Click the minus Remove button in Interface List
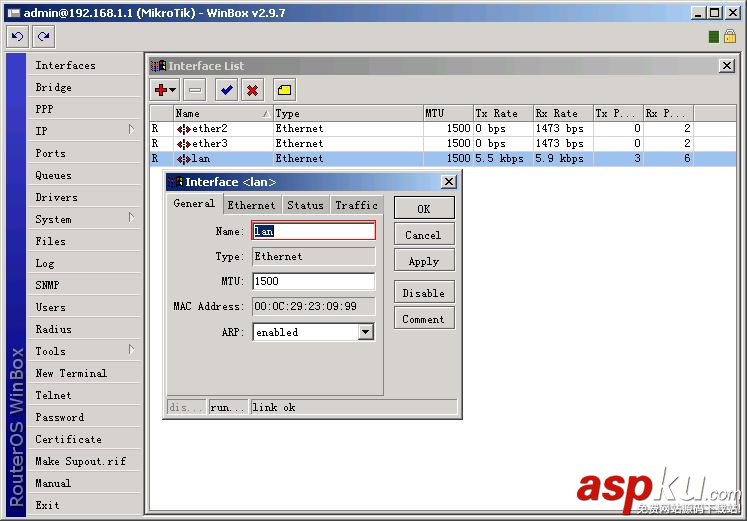The height and width of the screenshot is (521, 747). [195, 90]
